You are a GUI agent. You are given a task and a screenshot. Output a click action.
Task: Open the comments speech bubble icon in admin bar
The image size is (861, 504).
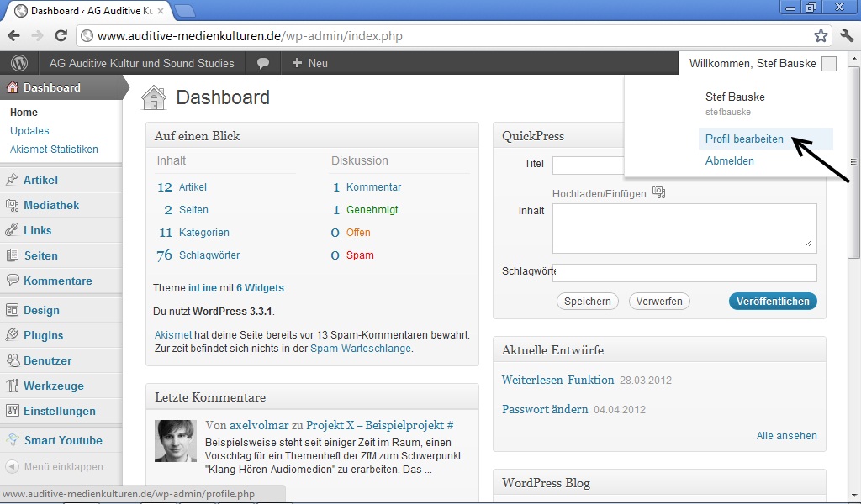pyautogui.click(x=263, y=63)
